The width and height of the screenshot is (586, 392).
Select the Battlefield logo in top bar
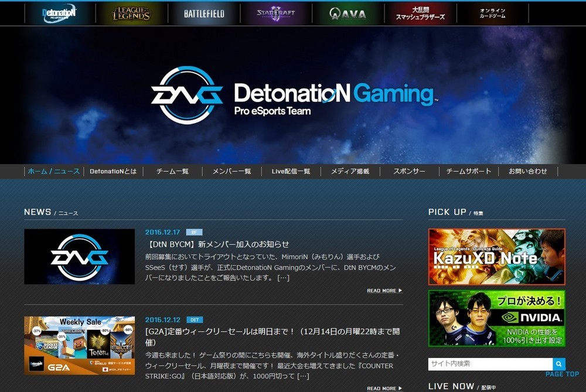click(x=204, y=13)
